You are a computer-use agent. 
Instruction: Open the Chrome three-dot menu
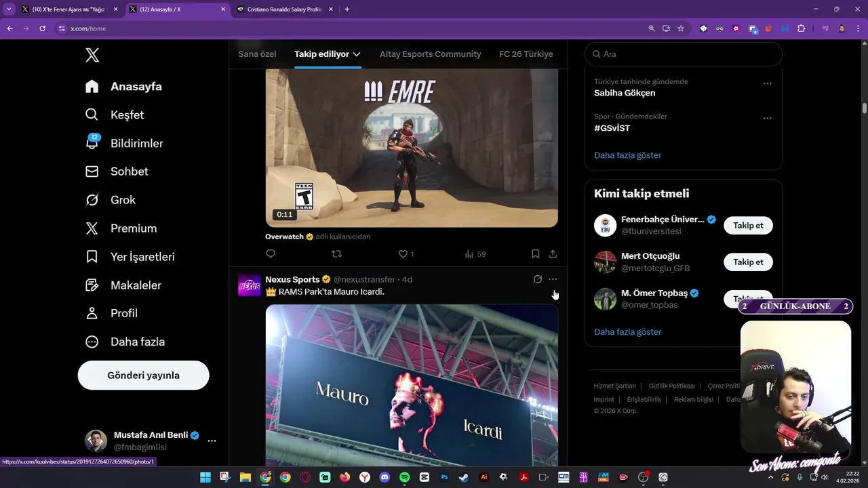tap(858, 28)
